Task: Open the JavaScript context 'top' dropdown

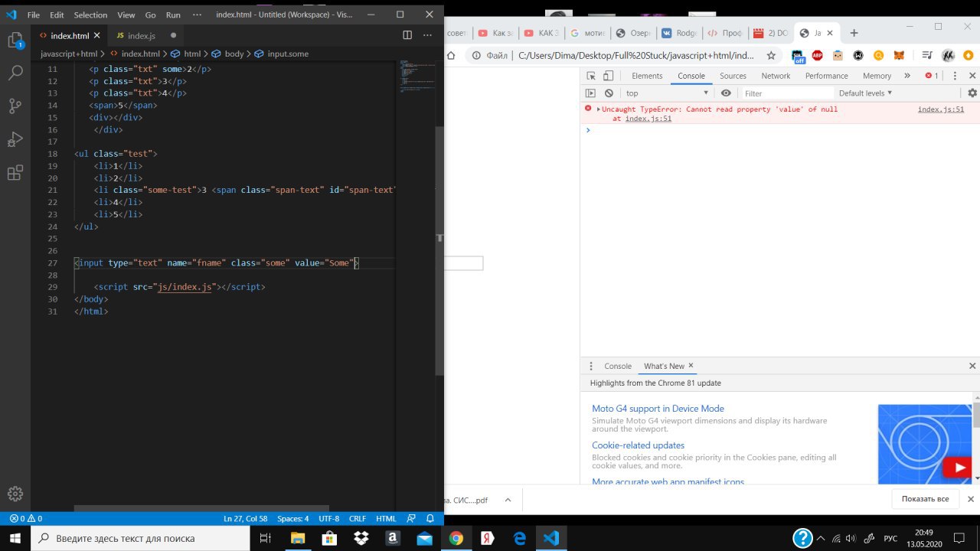Action: [667, 93]
